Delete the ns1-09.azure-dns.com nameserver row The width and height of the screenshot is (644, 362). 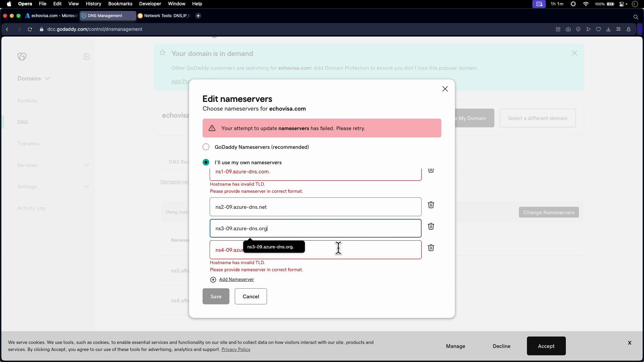(x=431, y=171)
